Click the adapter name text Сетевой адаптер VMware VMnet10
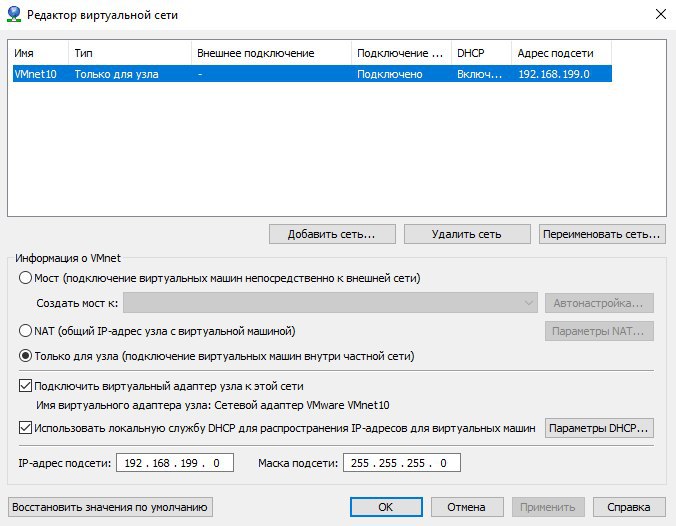The height and width of the screenshot is (526, 676). pos(302,405)
